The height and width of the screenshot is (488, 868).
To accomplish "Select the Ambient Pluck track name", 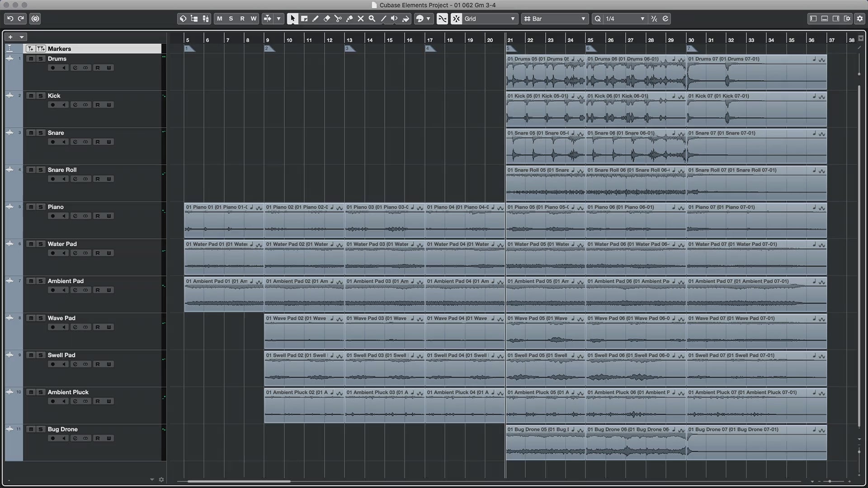I will tap(68, 392).
